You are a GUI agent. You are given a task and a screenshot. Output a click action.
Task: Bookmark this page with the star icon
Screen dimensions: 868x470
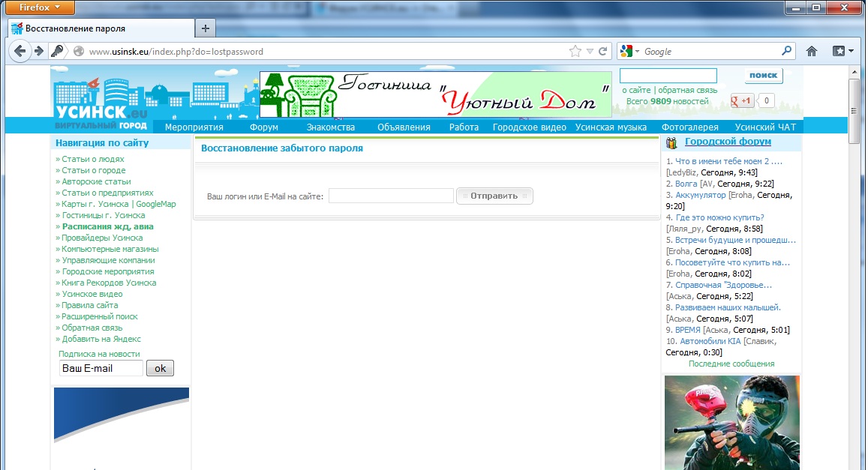[575, 52]
